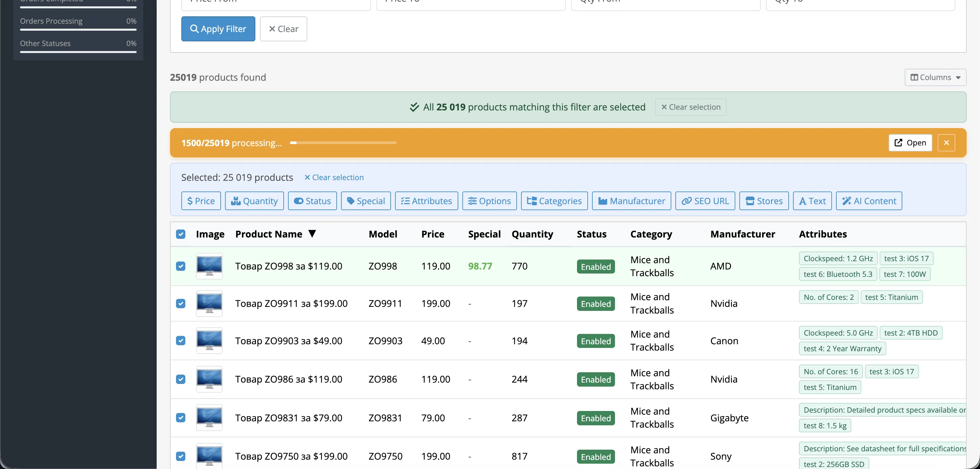The height and width of the screenshot is (469, 980).
Task: Open bulk Categories editor
Action: click(554, 200)
